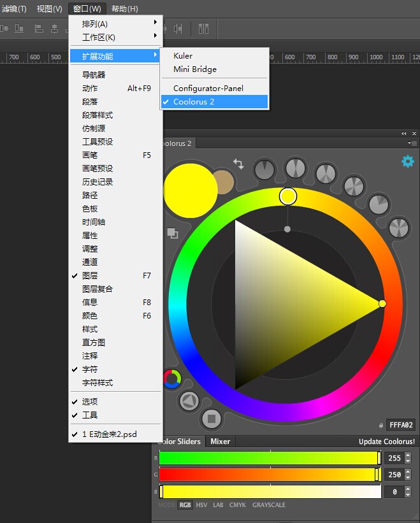Screen dimensions: 420x523
Task: Toggle the 图层 (Layers) panel
Action: (x=116, y=275)
